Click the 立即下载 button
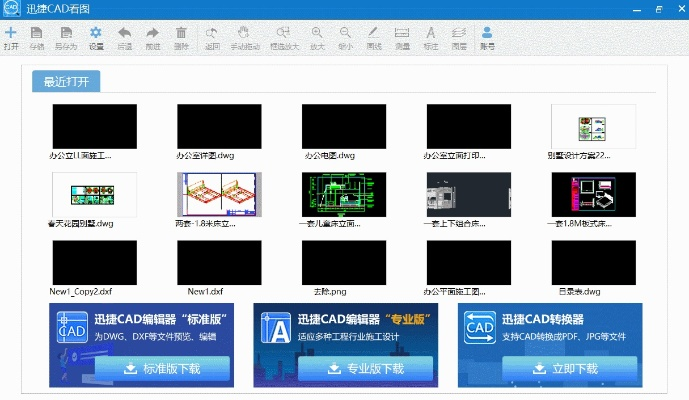Image resolution: width=689 pixels, height=400 pixels. coord(569,368)
